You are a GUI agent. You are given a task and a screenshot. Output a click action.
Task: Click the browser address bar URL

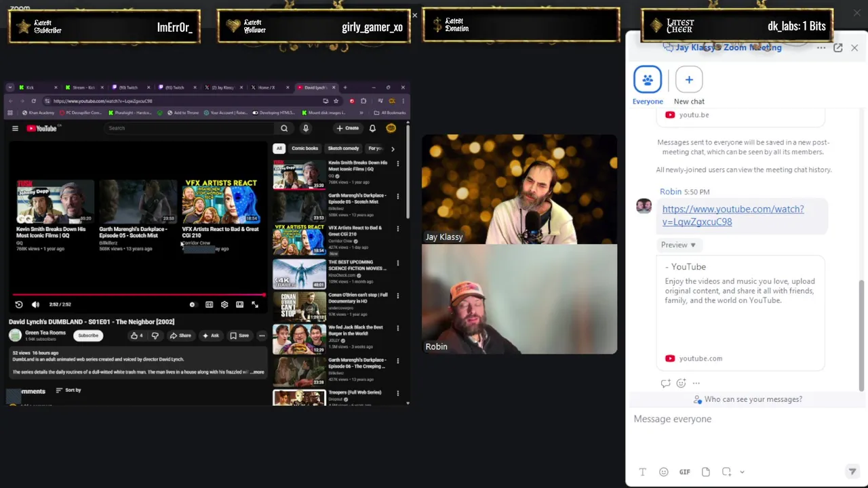tap(103, 101)
